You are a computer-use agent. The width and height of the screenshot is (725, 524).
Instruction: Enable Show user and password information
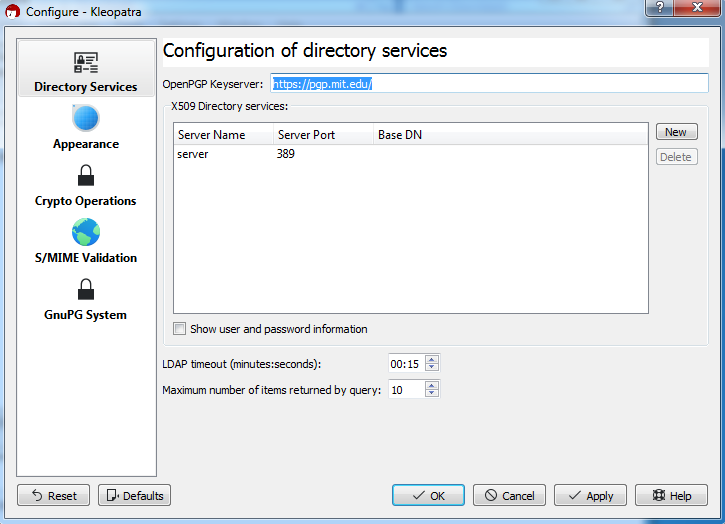pos(179,329)
